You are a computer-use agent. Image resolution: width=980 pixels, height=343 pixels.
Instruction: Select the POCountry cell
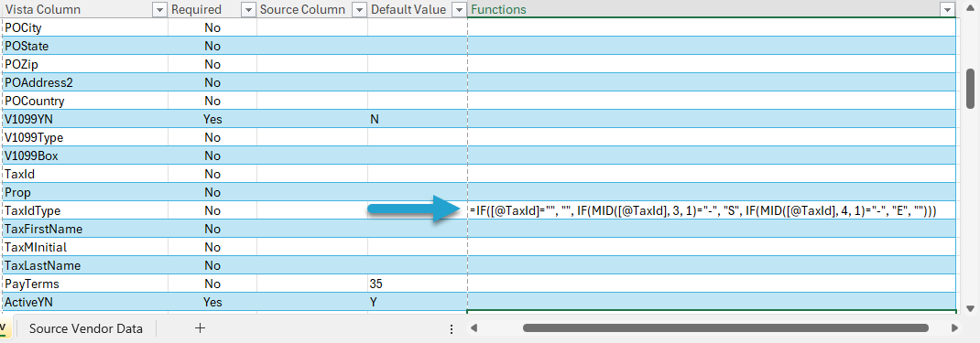[84, 101]
